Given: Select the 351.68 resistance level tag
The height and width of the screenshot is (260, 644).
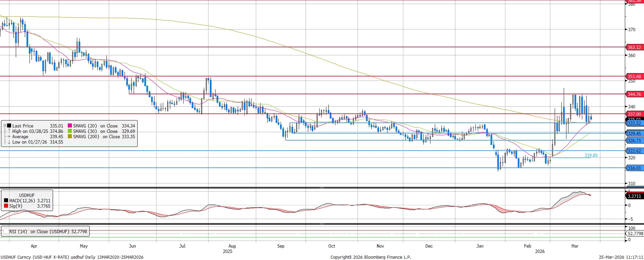Looking at the screenshot, I should pos(634,76).
